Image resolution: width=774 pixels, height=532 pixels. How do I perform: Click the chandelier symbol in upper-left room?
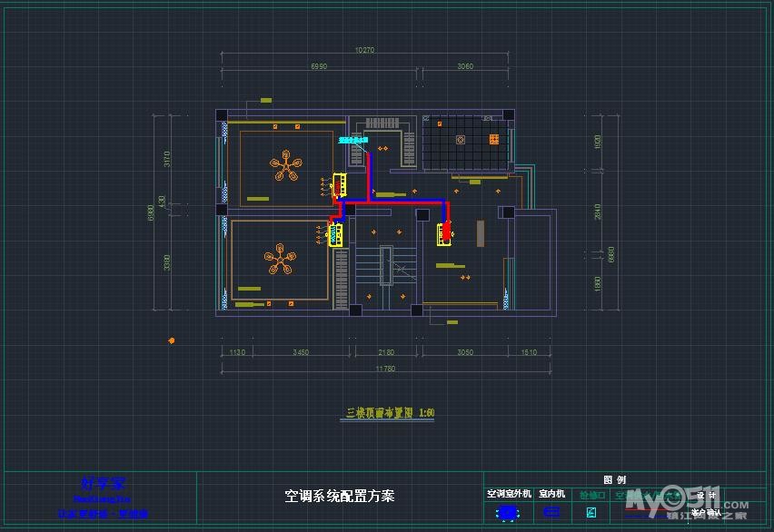286,167
